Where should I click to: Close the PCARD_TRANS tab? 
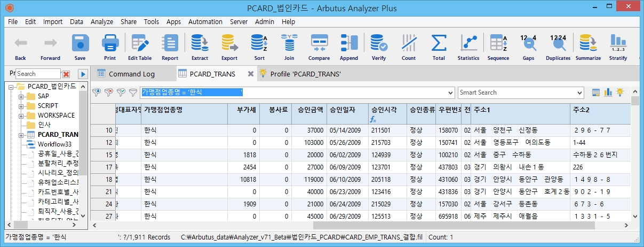click(x=251, y=74)
